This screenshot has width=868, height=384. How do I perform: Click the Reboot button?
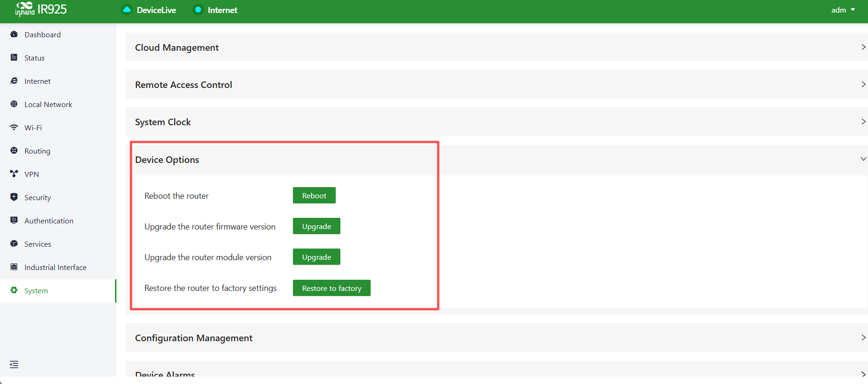click(x=314, y=195)
